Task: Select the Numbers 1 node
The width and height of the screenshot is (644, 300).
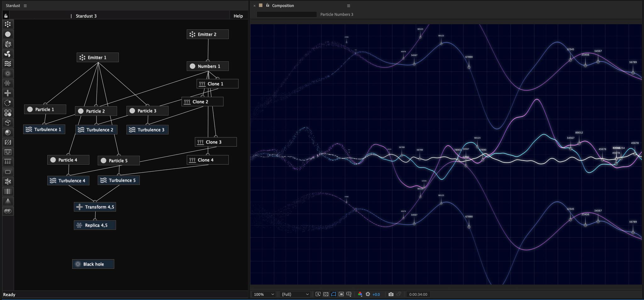Action: point(207,66)
